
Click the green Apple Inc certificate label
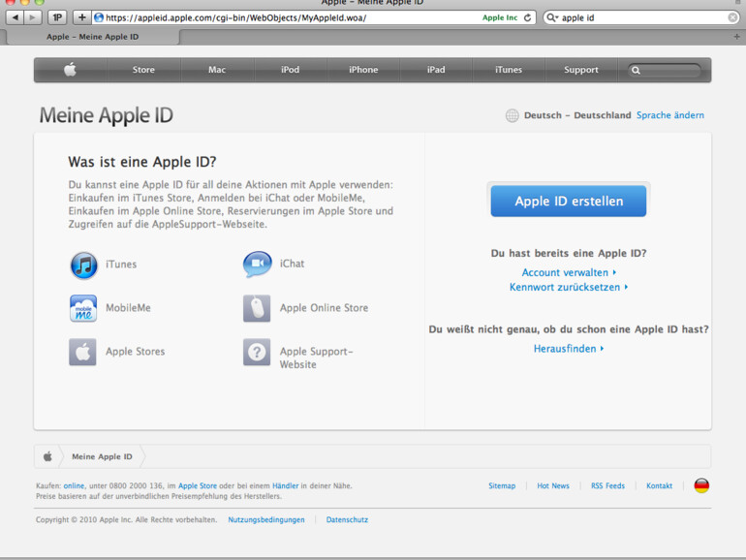500,17
